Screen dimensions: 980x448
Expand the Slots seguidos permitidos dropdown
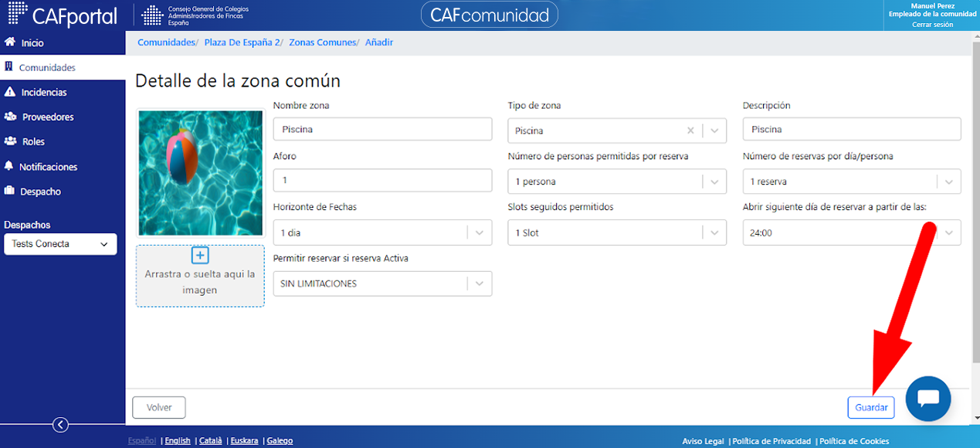pos(714,232)
